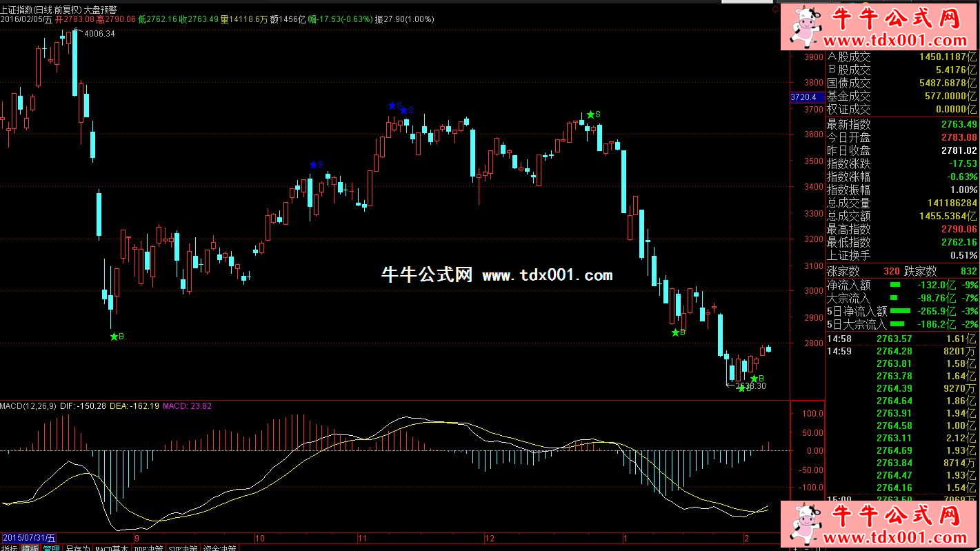
Task: Click the 1450.1187亿 value
Action: point(948,57)
